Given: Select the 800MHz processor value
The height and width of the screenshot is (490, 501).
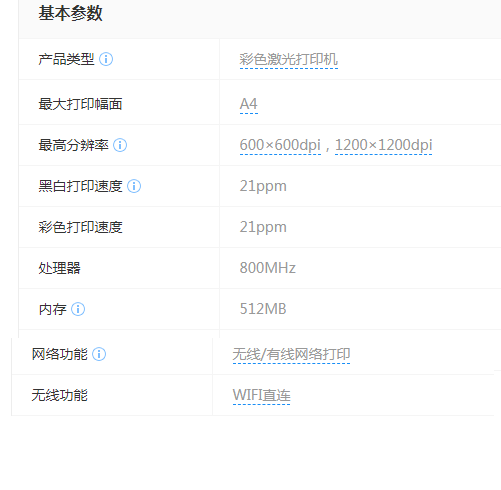Looking at the screenshot, I should point(268,268).
